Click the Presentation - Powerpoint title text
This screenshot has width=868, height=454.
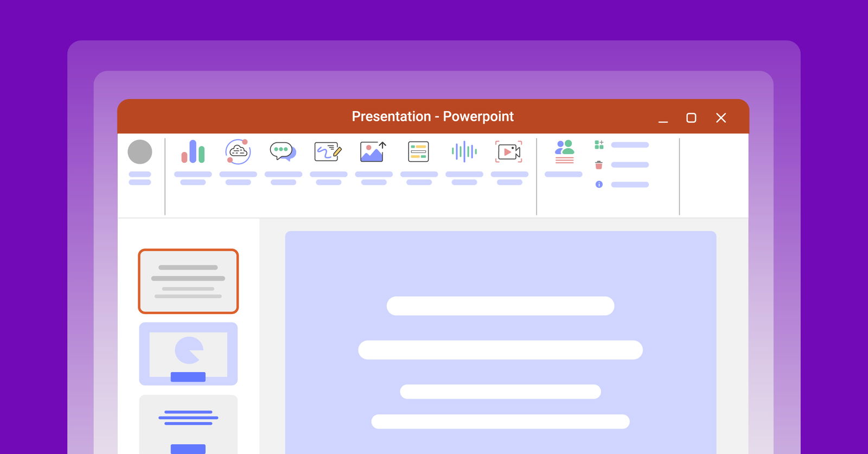pyautogui.click(x=432, y=117)
